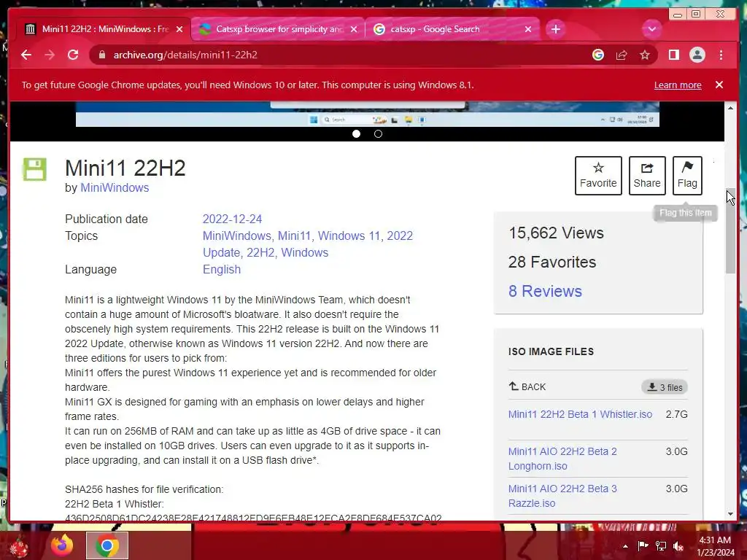747x560 pixels.
Task: Open the Windows 11 topic link
Action: [x=349, y=236]
